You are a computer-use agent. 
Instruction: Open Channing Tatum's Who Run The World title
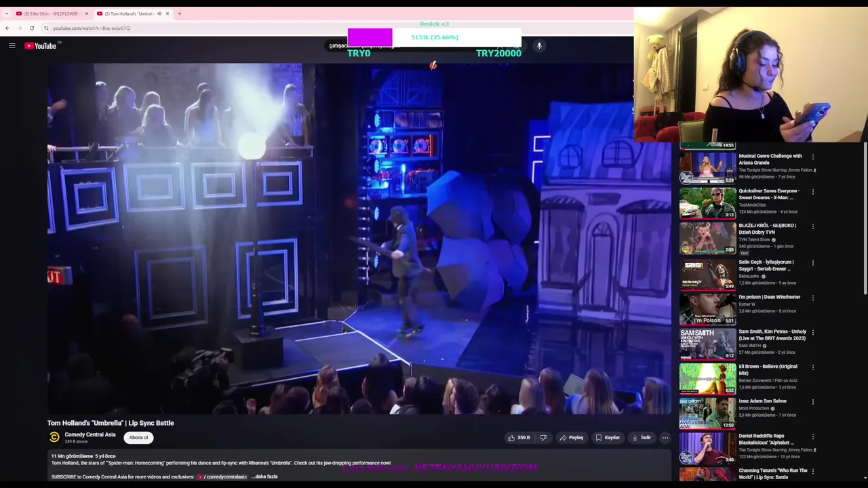[773, 474]
